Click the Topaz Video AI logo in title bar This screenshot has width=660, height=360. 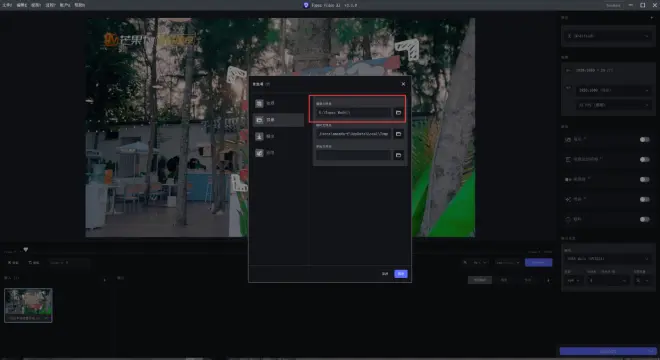306,5
